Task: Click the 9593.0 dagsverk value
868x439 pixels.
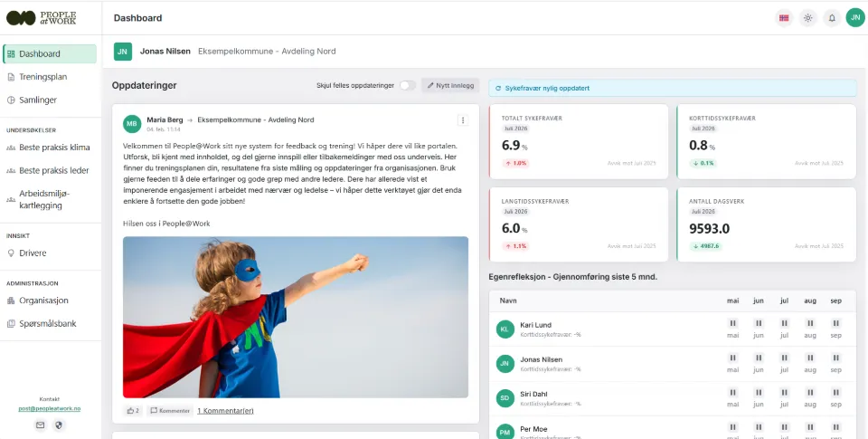Action: pyautogui.click(x=709, y=228)
